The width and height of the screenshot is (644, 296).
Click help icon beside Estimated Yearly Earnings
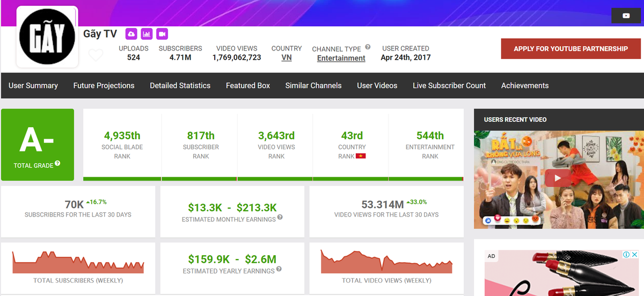(x=279, y=270)
